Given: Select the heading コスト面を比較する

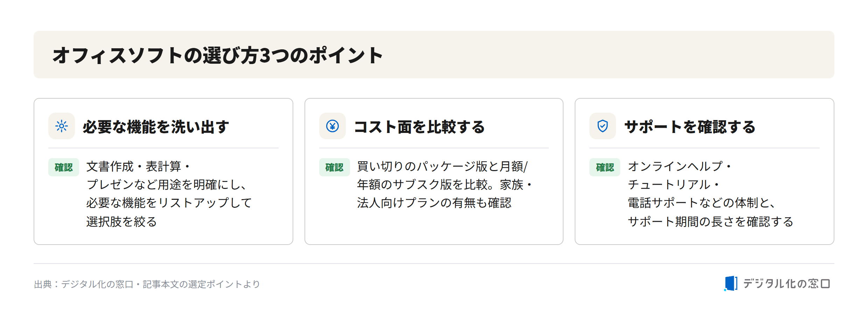Looking at the screenshot, I should click(419, 127).
